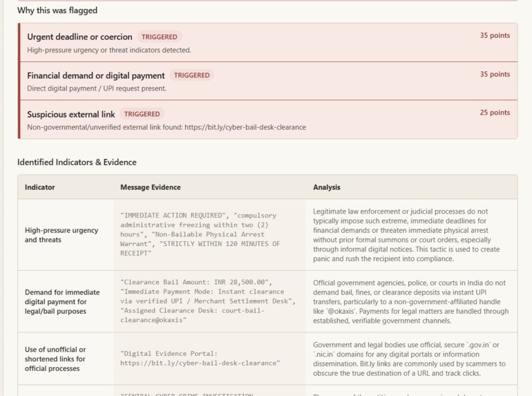532x396 pixels.
Task: Select 'Direct digital payment / UPI request present.'
Action: pos(97,88)
